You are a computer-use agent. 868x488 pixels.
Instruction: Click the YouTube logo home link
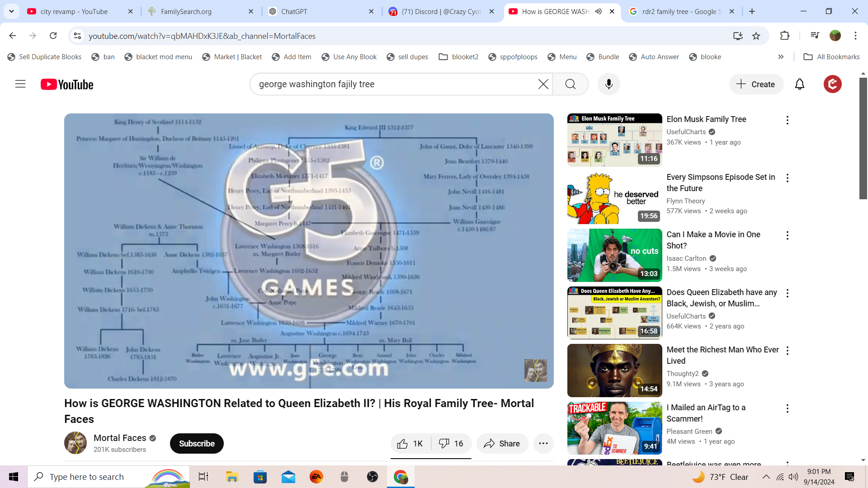point(67,84)
